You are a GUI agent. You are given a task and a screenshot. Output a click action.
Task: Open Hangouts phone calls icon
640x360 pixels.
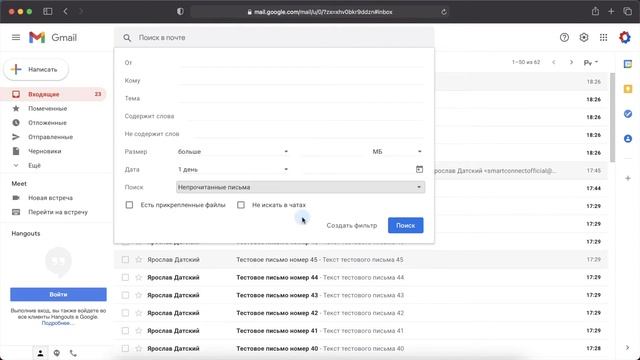click(x=73, y=353)
